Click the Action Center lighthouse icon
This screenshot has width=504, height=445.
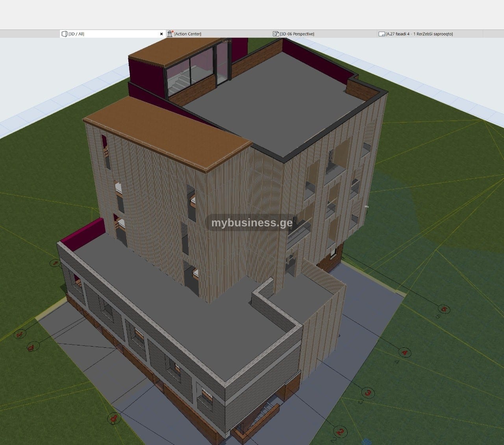(x=170, y=34)
